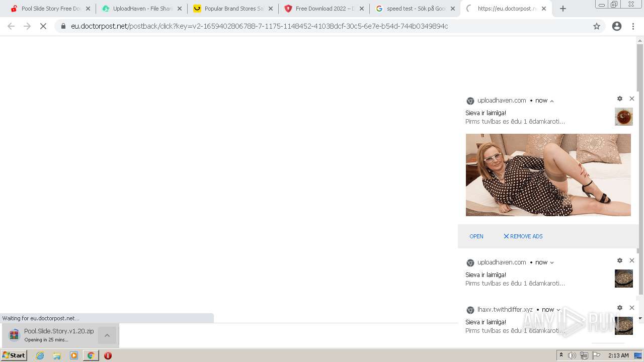This screenshot has width=644, height=362.
Task: Select the Chrome taskbar button
Action: click(x=91, y=355)
